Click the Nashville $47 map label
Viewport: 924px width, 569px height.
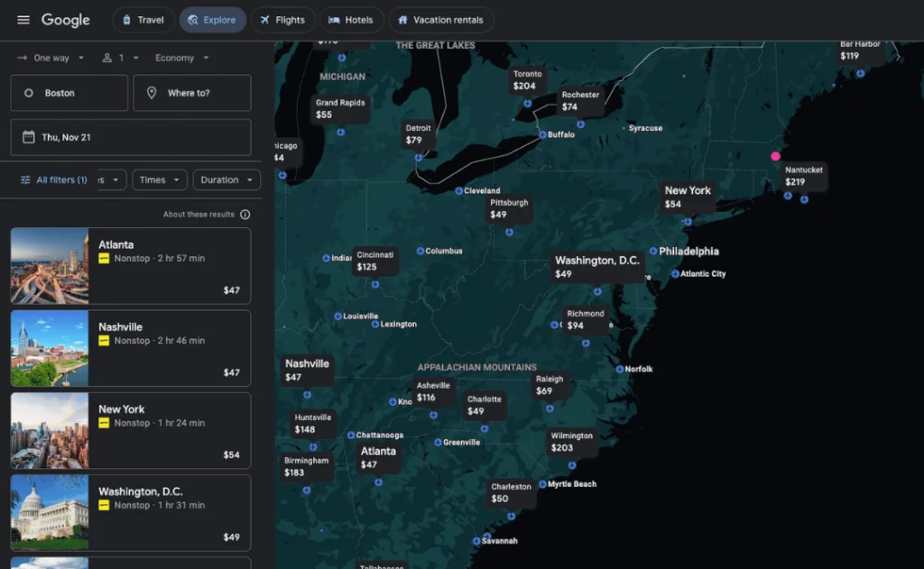[307, 370]
